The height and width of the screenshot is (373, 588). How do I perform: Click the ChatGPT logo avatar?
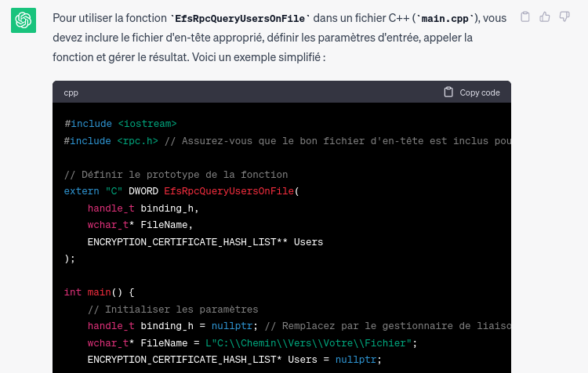click(24, 20)
